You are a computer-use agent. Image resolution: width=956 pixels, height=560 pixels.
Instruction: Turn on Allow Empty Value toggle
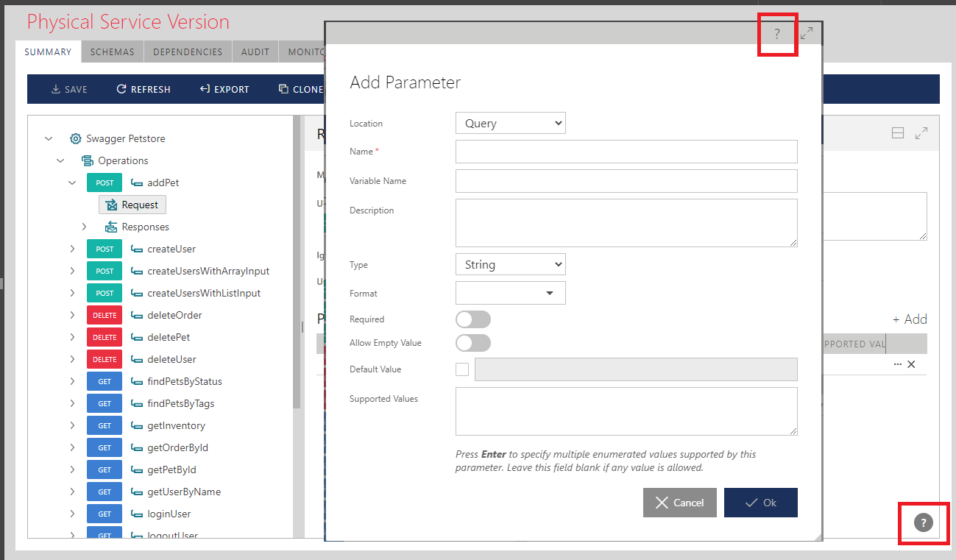point(472,343)
